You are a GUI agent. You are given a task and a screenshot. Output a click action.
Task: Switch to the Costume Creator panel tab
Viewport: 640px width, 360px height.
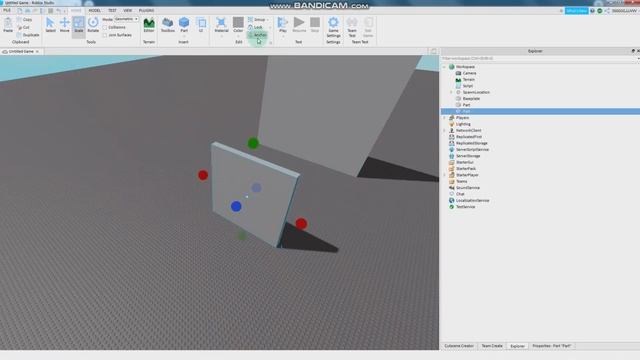pyautogui.click(x=459, y=346)
